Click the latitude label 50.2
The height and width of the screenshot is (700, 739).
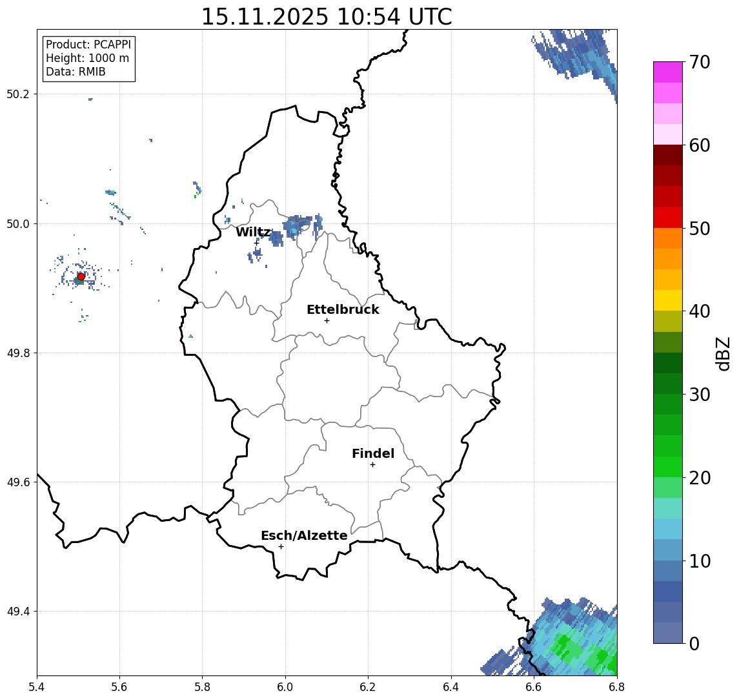coord(18,94)
